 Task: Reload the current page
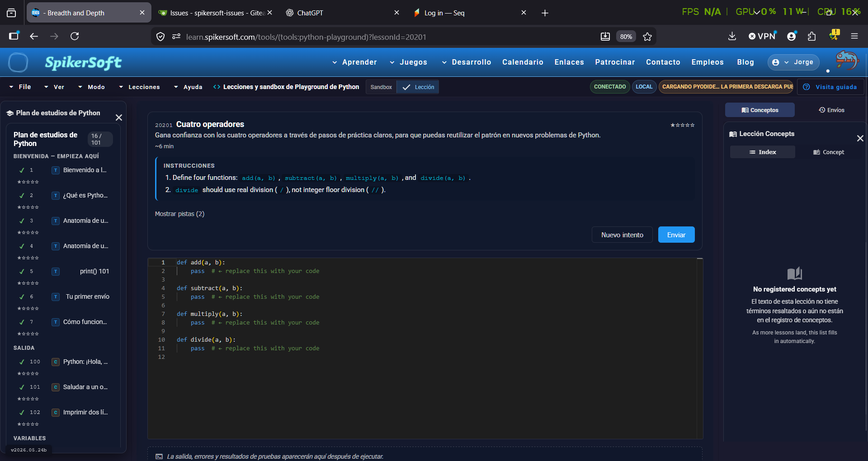click(75, 36)
